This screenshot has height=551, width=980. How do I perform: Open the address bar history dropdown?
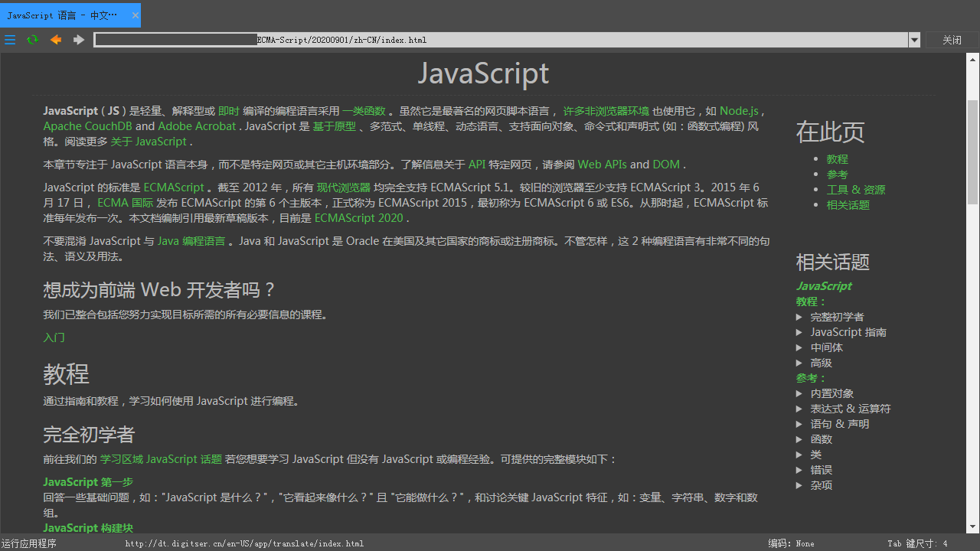[x=914, y=40]
